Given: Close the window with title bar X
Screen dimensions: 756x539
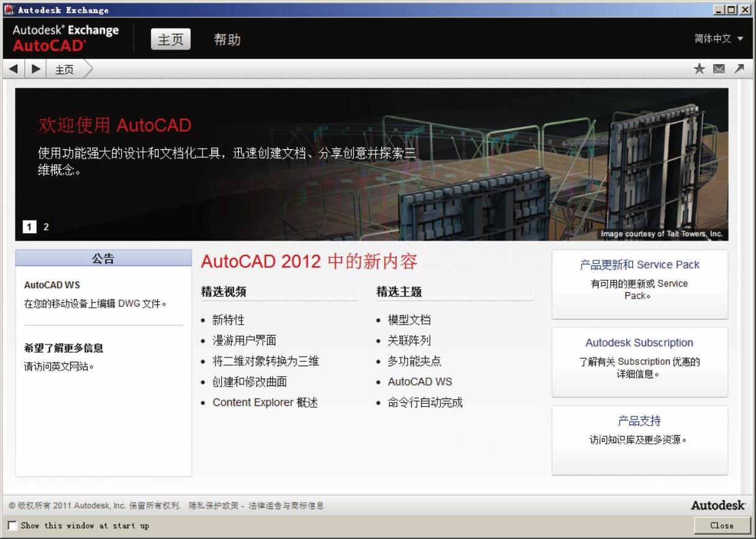Looking at the screenshot, I should [745, 10].
